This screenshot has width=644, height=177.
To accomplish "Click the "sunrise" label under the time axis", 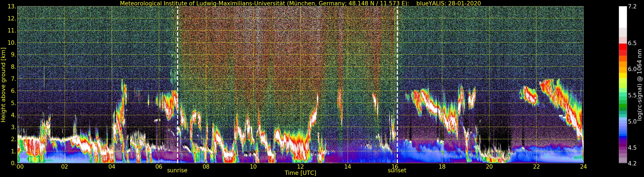I will point(177,171).
